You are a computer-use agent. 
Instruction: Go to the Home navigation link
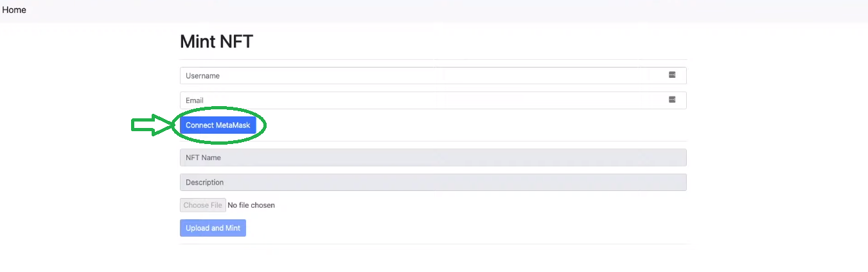[x=14, y=10]
